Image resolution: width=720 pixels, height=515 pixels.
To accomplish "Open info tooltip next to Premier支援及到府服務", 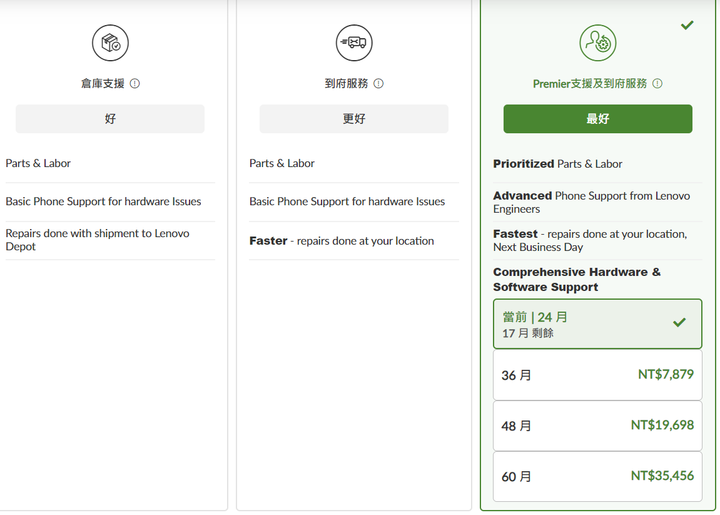I will click(x=658, y=84).
